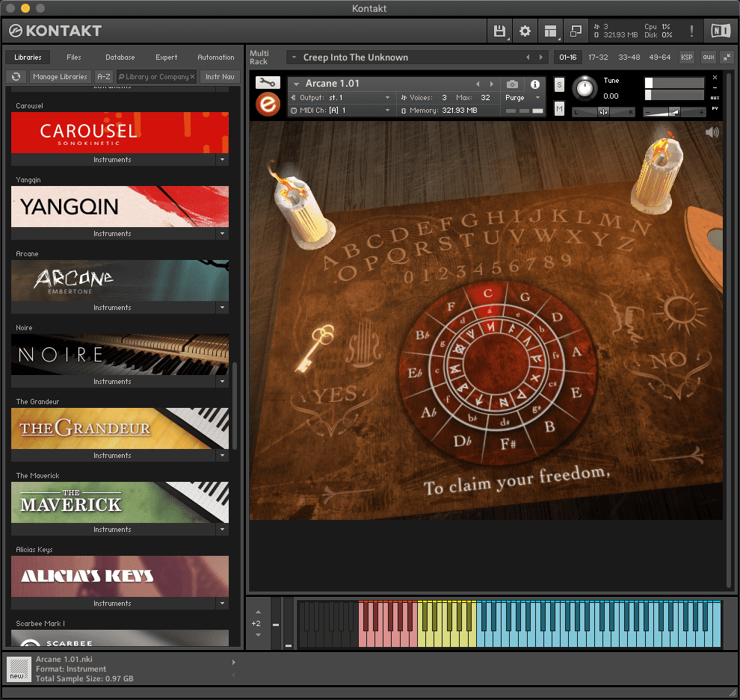Click the exclamation panic button
The height and width of the screenshot is (700, 740).
[x=691, y=31]
